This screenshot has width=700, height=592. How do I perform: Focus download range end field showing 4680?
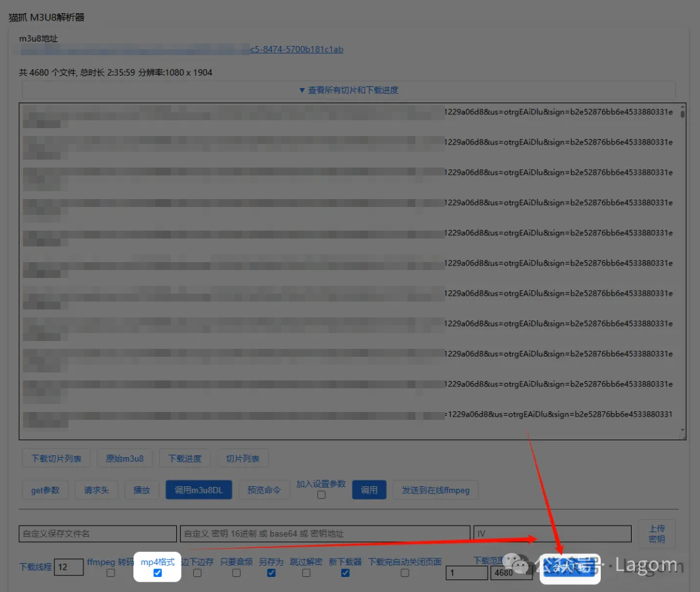point(511,572)
